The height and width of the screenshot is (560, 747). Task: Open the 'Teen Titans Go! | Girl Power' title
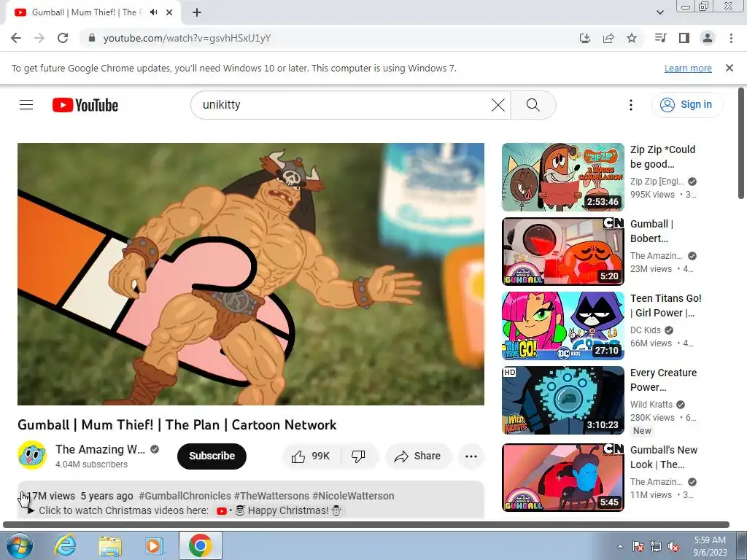[665, 306]
